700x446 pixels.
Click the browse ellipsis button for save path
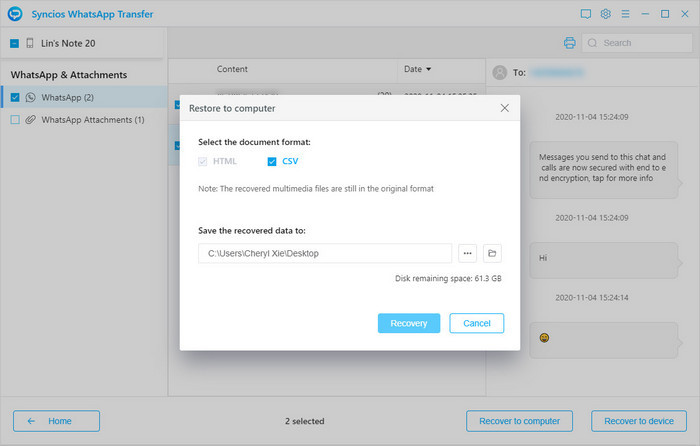[467, 253]
